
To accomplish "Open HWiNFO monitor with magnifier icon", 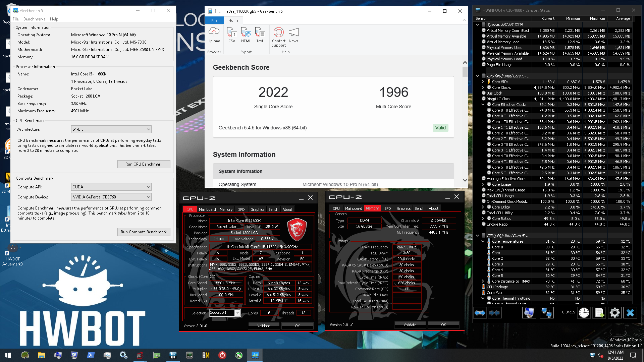I will [529, 313].
